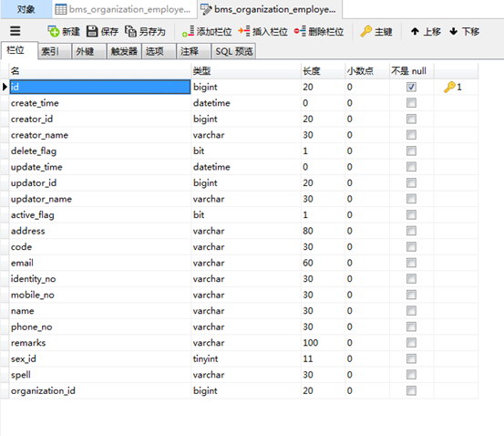The height and width of the screenshot is (436, 504).
Task: Click length 100 of remarks
Action: pyautogui.click(x=323, y=343)
